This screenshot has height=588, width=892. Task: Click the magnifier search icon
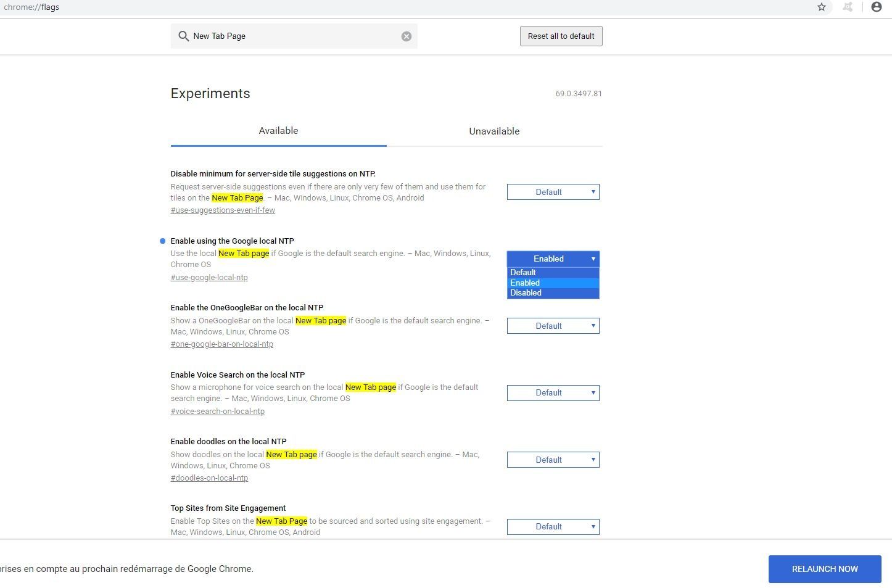pos(183,36)
